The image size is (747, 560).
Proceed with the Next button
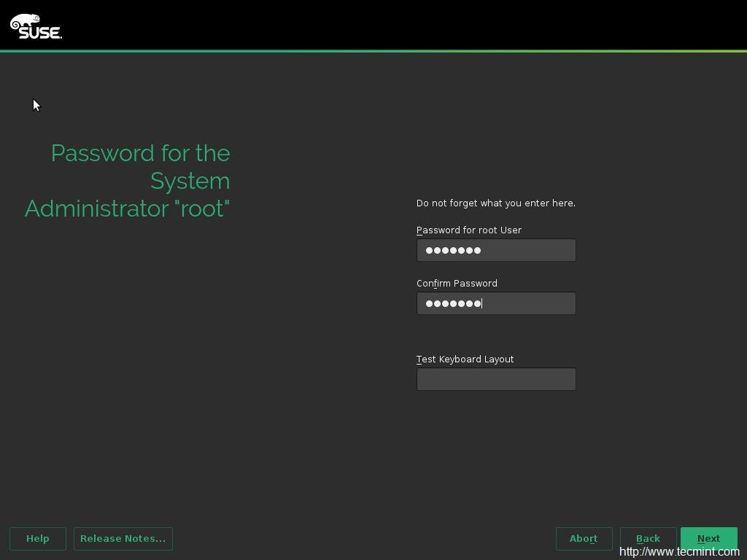pyautogui.click(x=708, y=539)
